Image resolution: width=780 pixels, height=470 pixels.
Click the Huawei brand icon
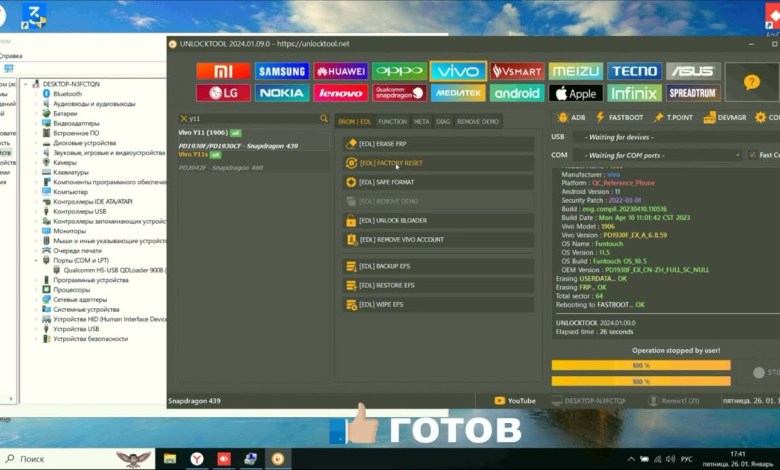[341, 71]
